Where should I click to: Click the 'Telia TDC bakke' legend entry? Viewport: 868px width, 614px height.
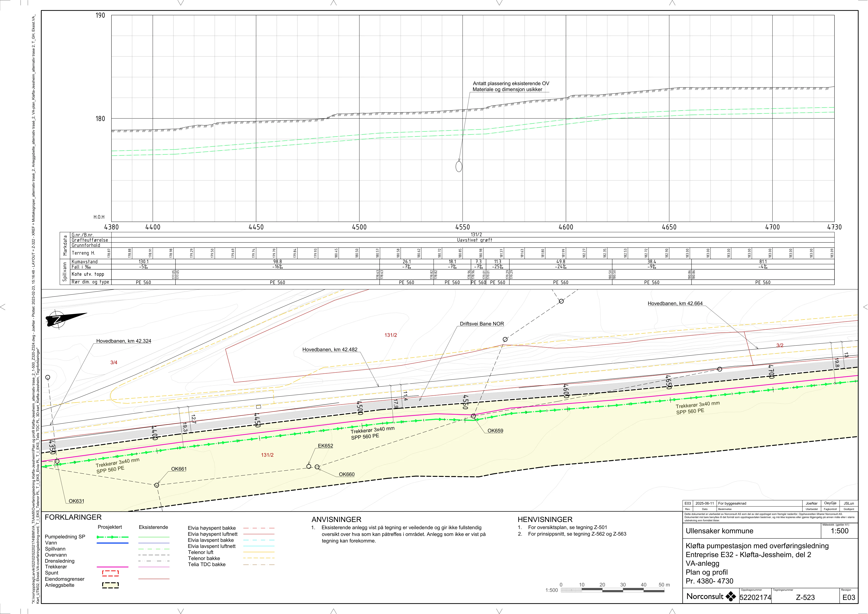[207, 564]
